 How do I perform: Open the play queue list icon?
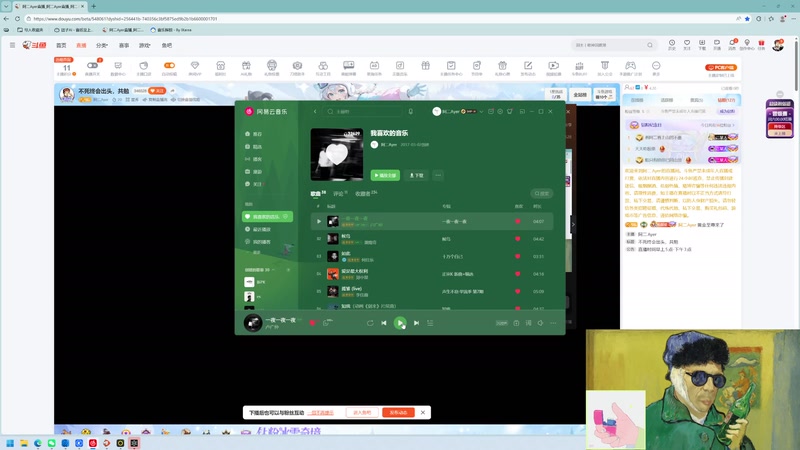[430, 323]
